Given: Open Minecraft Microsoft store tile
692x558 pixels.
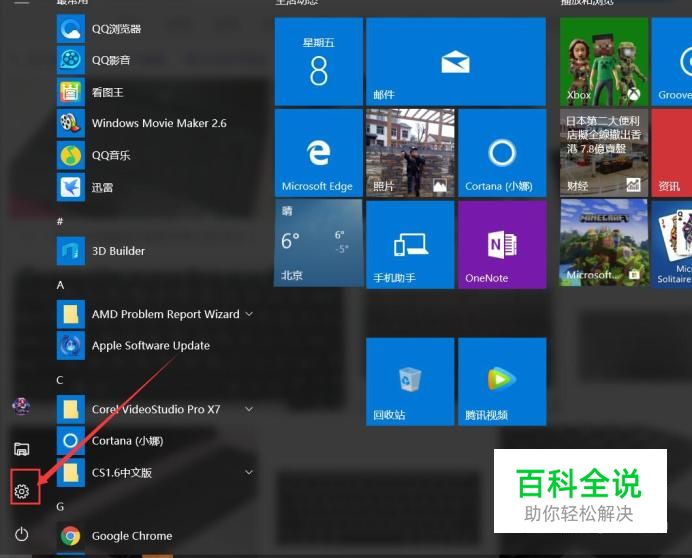Looking at the screenshot, I should coord(604,243).
